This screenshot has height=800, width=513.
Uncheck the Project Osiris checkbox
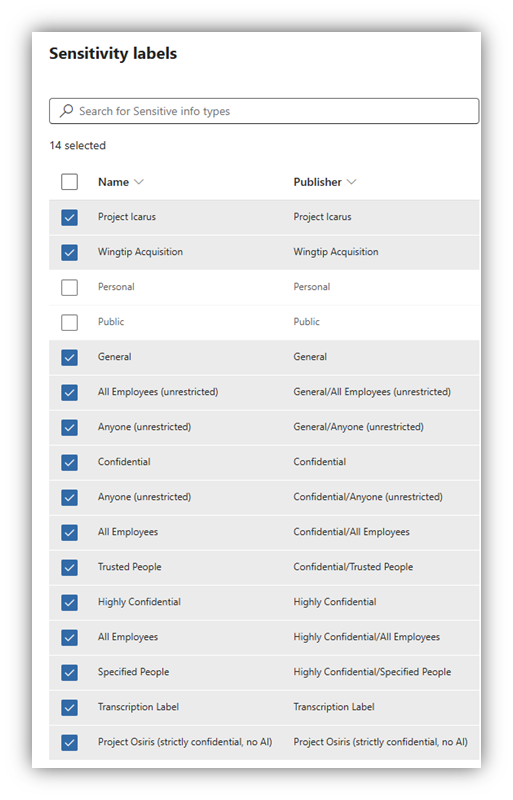(69, 742)
